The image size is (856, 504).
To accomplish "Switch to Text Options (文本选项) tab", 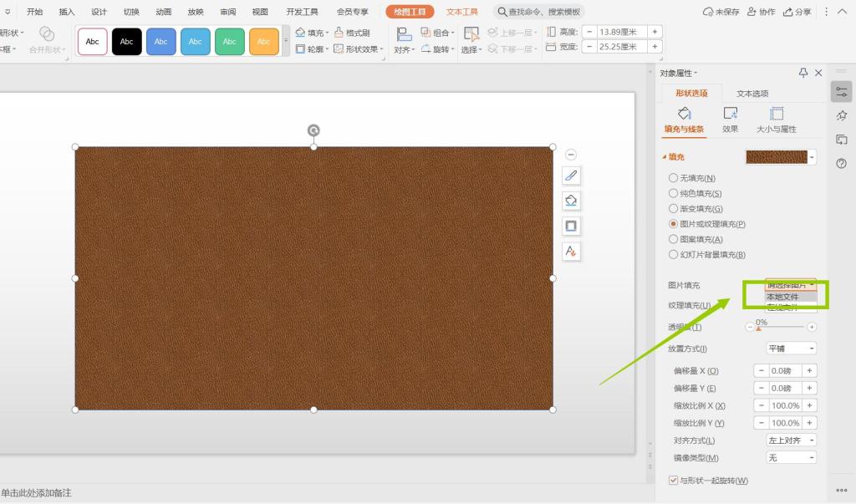I will click(752, 94).
